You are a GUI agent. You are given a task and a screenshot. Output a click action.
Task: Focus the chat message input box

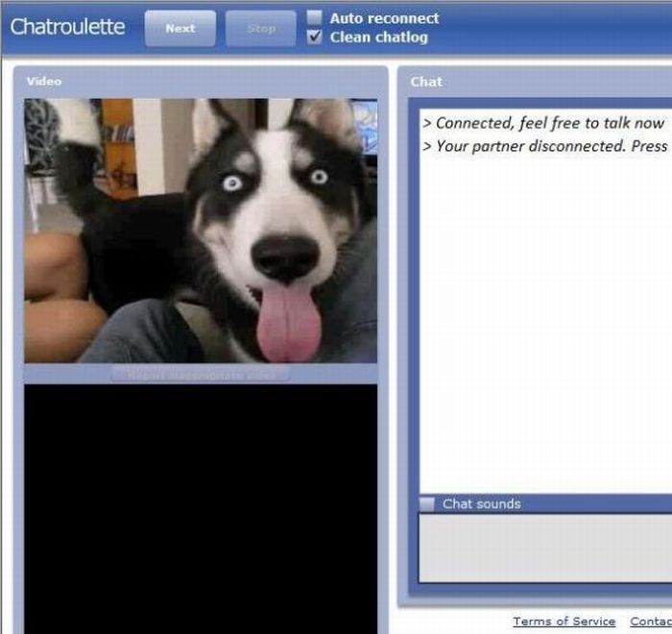point(545,548)
